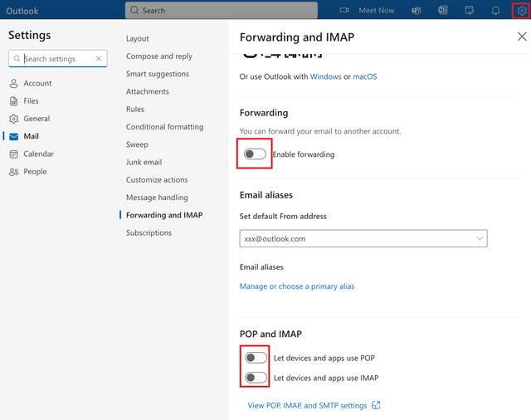The width and height of the screenshot is (531, 420).
Task: Open the notifications bell icon
Action: pos(495,10)
